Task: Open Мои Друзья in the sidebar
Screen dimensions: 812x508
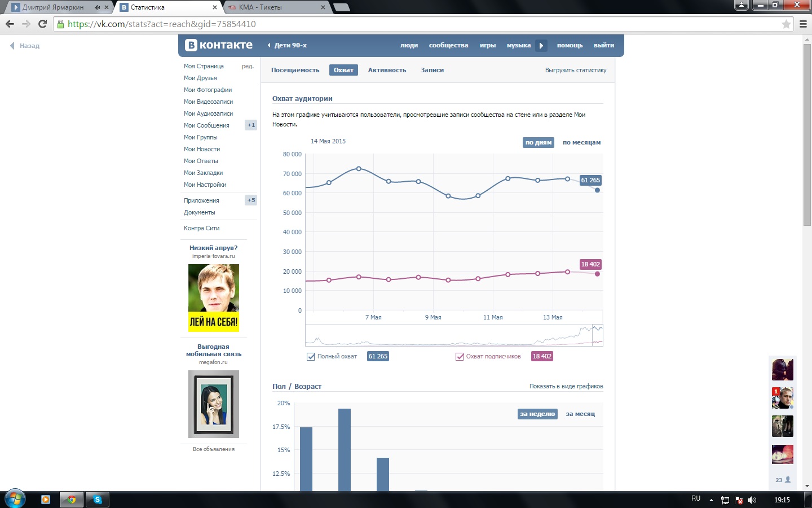Action: pyautogui.click(x=200, y=78)
